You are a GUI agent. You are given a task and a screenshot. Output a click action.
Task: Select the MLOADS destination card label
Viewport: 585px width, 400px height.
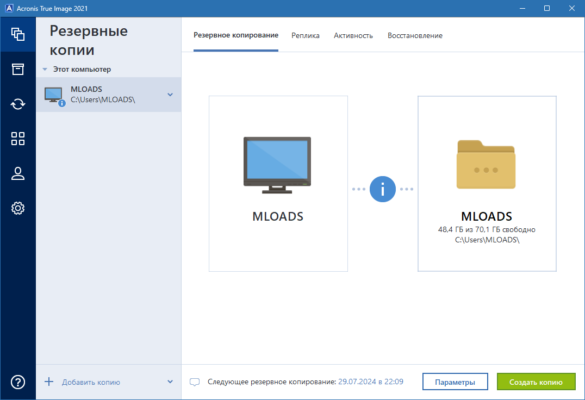point(487,216)
